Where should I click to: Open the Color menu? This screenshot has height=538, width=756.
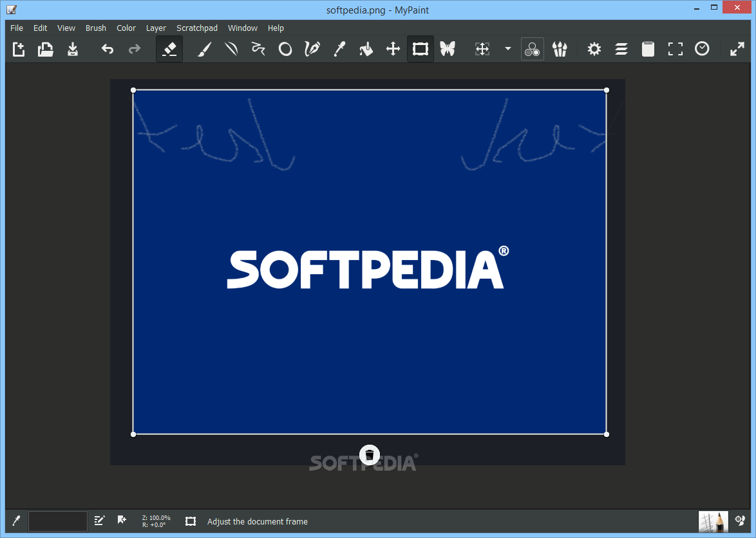point(126,28)
